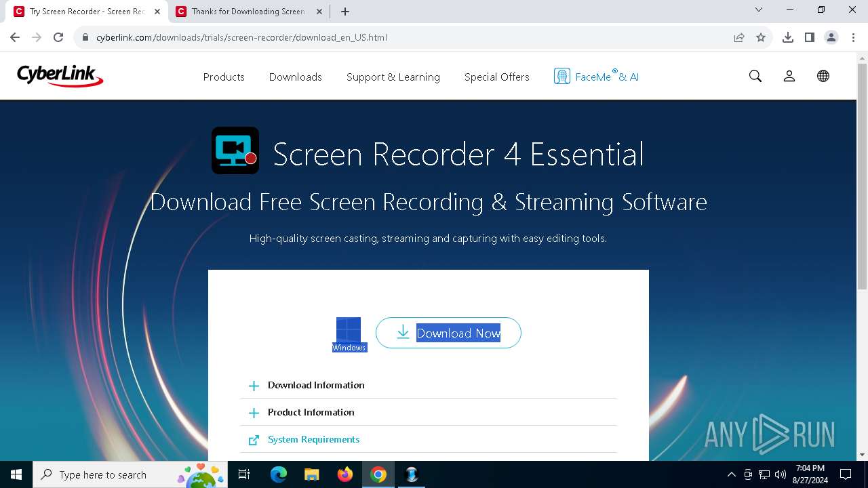Open the Support & Learning menu

tap(393, 77)
